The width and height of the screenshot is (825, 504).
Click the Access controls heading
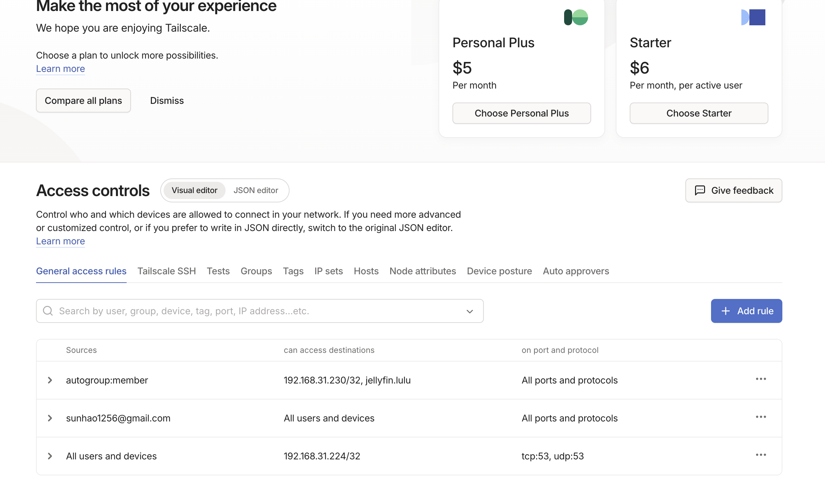pos(93,191)
